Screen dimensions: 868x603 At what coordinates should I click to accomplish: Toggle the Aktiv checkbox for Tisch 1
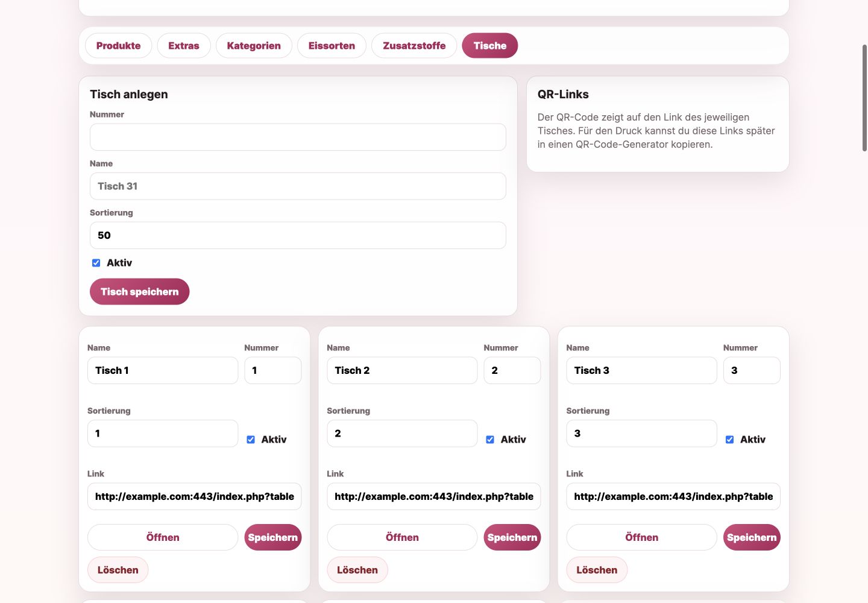[x=251, y=440]
